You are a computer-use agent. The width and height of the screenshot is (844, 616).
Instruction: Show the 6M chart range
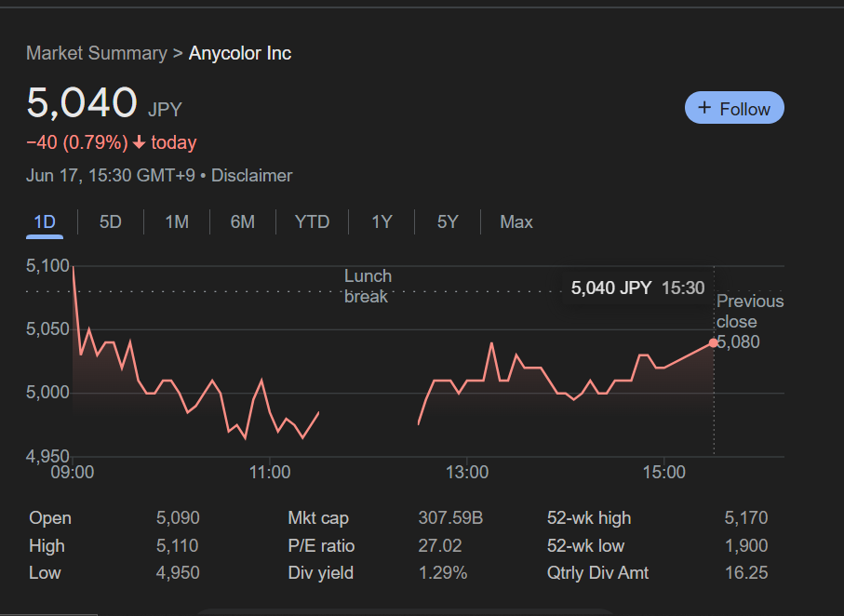[242, 221]
